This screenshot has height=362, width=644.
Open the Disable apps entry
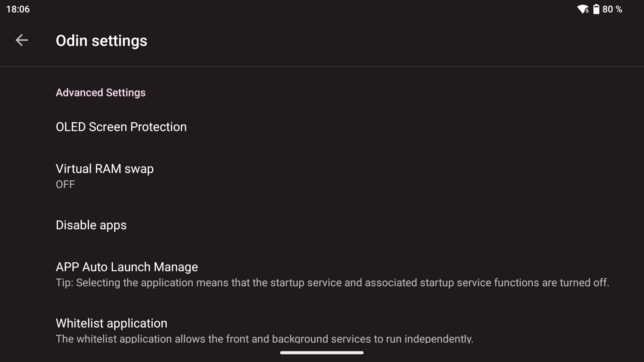(91, 225)
